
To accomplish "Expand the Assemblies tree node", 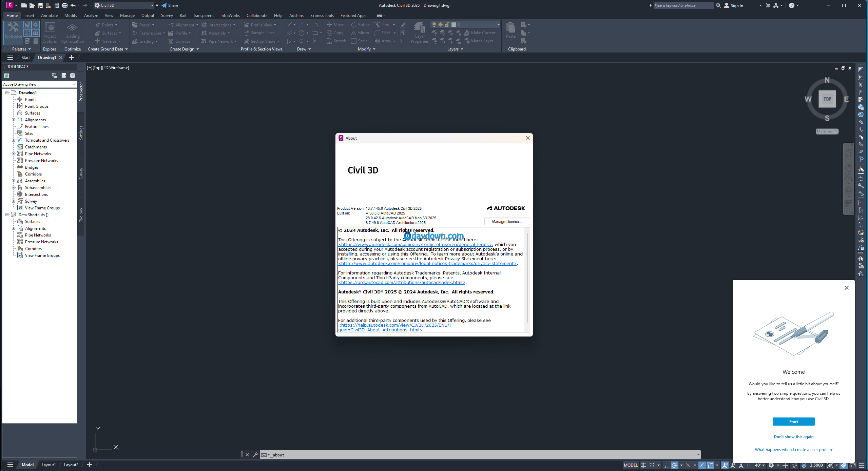I will coord(14,181).
